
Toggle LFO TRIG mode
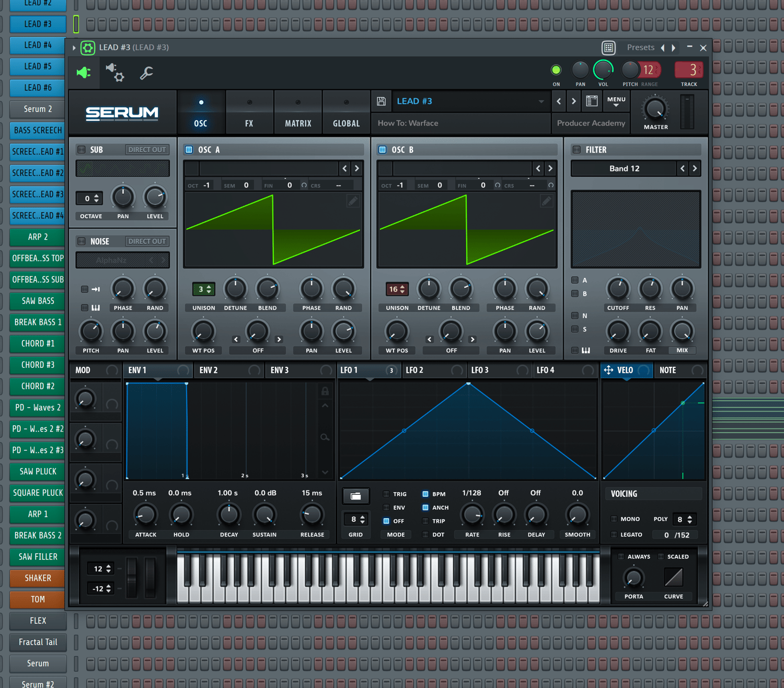click(x=386, y=494)
